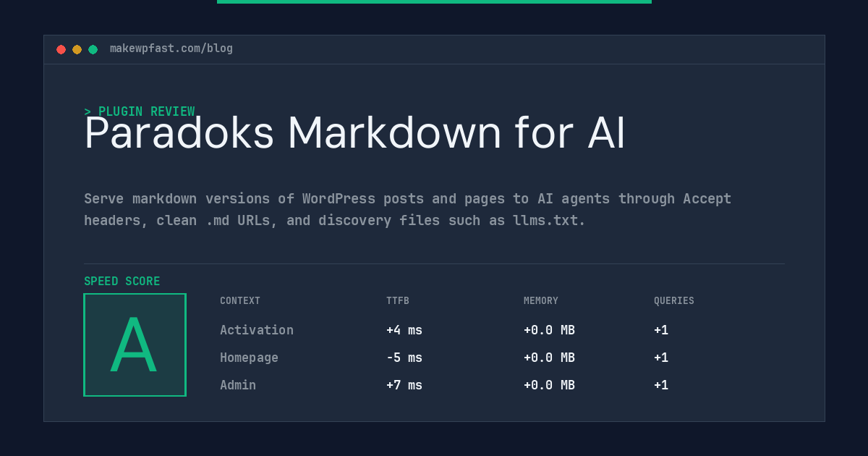868x456 pixels.
Task: Select the '> PLUGIN REVIEW' label
Action: 140,111
